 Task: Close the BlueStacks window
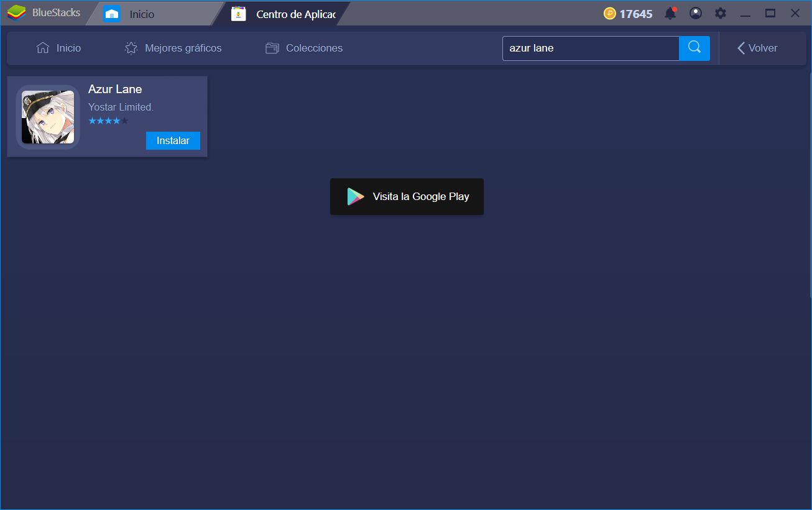click(x=795, y=13)
